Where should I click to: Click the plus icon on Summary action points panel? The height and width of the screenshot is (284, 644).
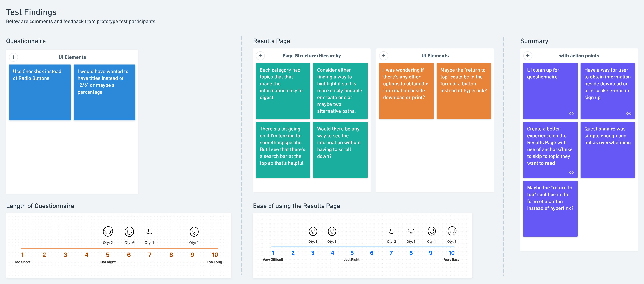tap(528, 56)
